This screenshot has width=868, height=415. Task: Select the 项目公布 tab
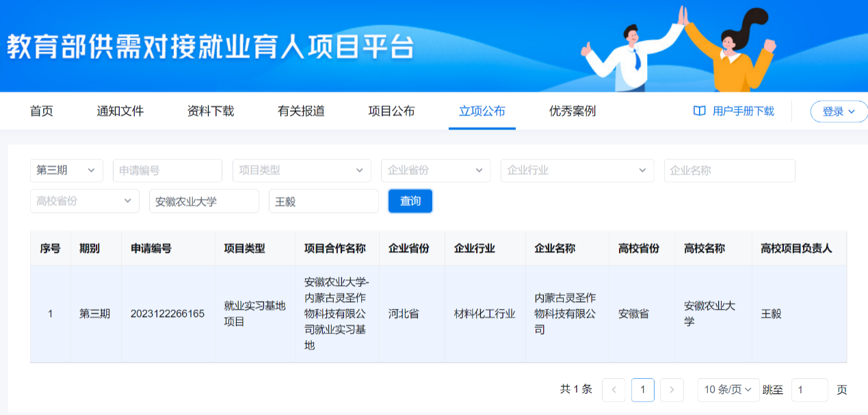click(x=391, y=111)
